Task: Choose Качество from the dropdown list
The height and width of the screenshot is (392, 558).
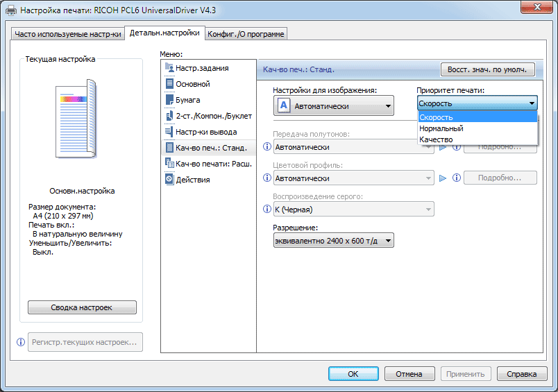Action: 437,139
